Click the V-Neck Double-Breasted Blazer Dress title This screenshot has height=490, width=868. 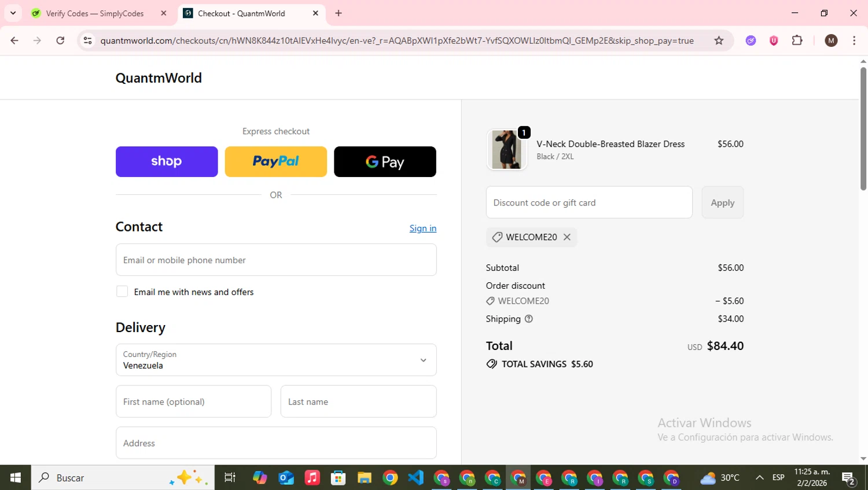(x=610, y=144)
